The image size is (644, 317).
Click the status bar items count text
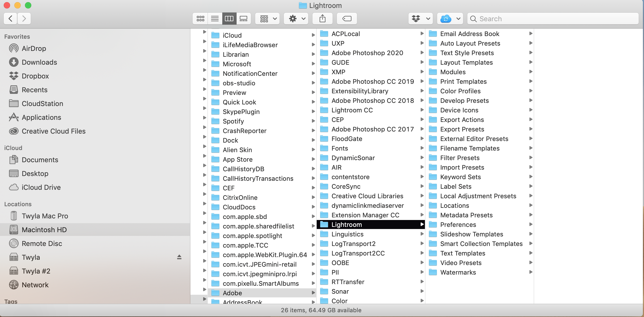(321, 310)
